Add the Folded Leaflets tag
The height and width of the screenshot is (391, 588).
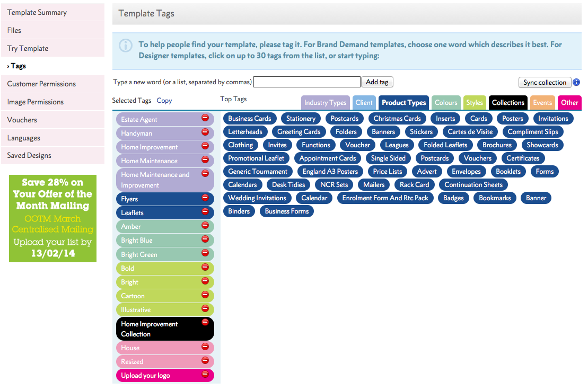point(445,145)
